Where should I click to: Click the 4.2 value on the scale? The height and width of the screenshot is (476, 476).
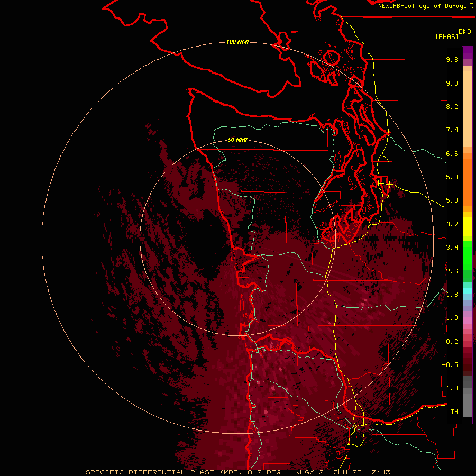click(x=452, y=224)
